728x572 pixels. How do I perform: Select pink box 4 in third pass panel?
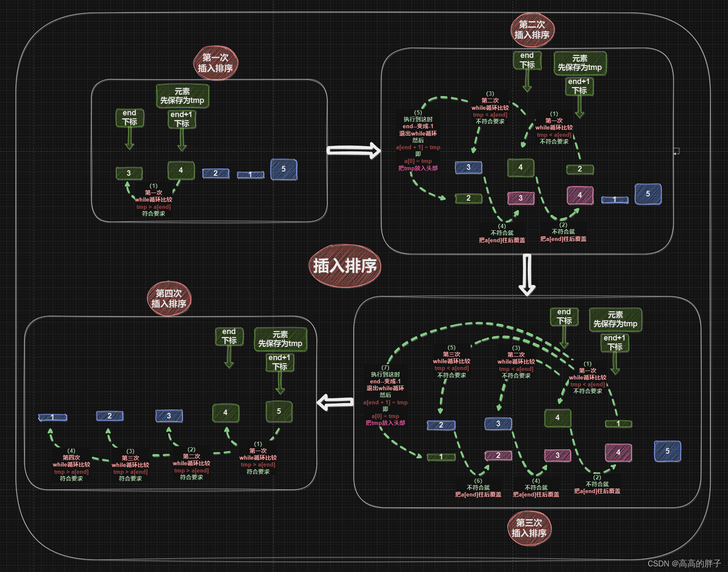(x=618, y=452)
